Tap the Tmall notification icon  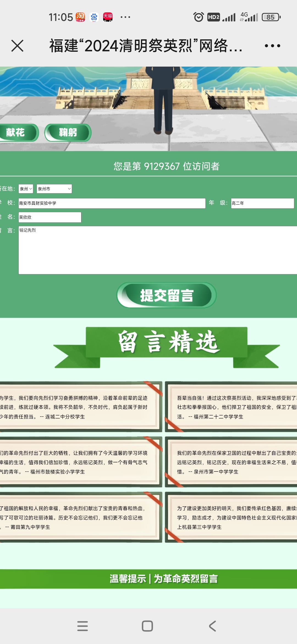tap(108, 17)
